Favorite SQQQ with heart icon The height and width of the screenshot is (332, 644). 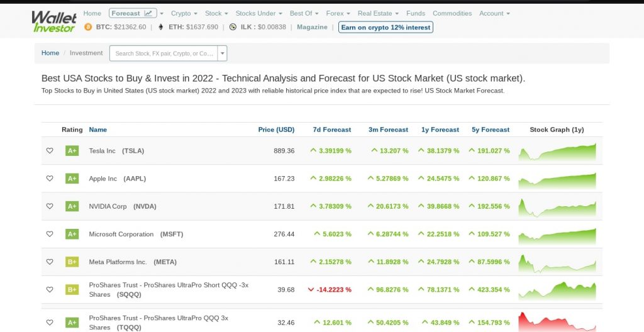pos(50,290)
